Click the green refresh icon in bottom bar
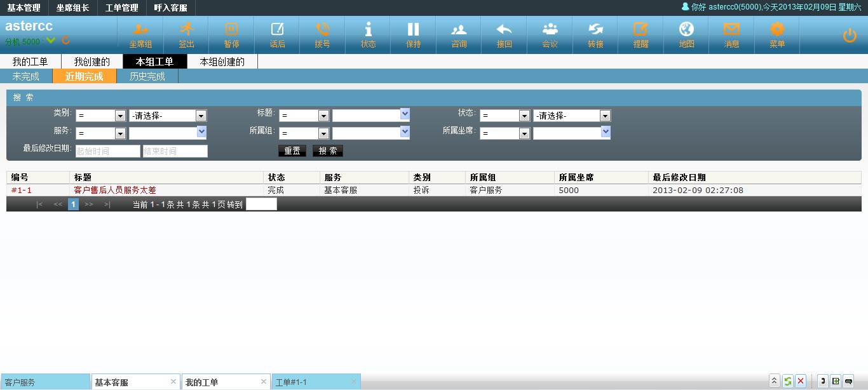 coord(788,381)
